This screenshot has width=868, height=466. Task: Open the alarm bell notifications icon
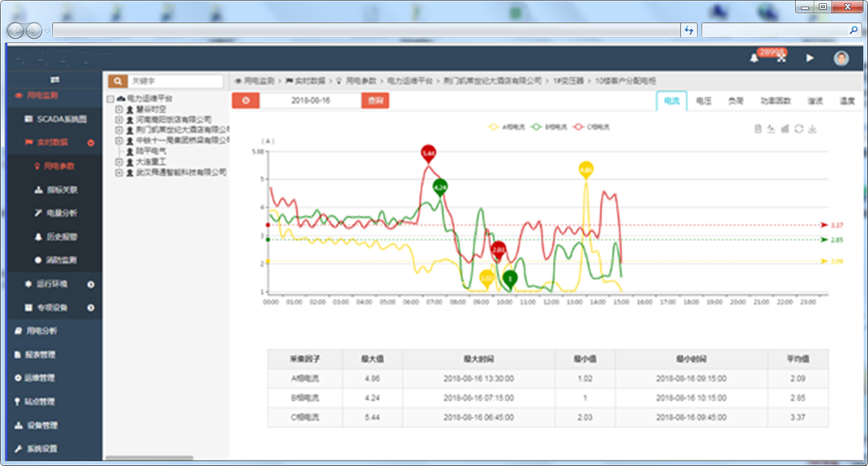pos(754,58)
